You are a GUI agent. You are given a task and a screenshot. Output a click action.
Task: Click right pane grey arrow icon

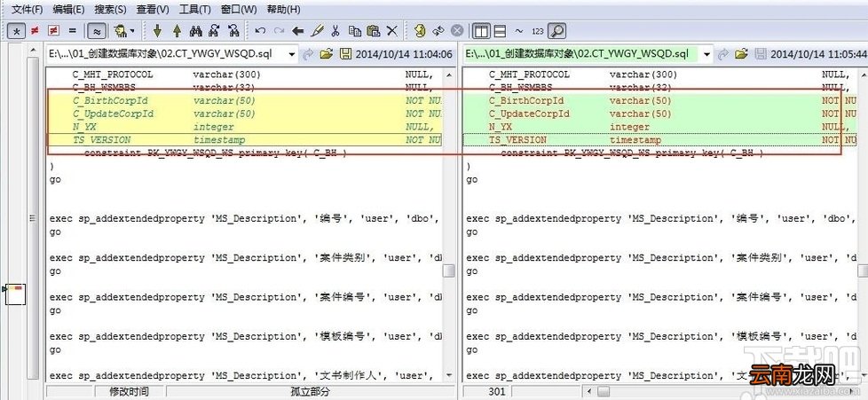pyautogui.click(x=723, y=54)
